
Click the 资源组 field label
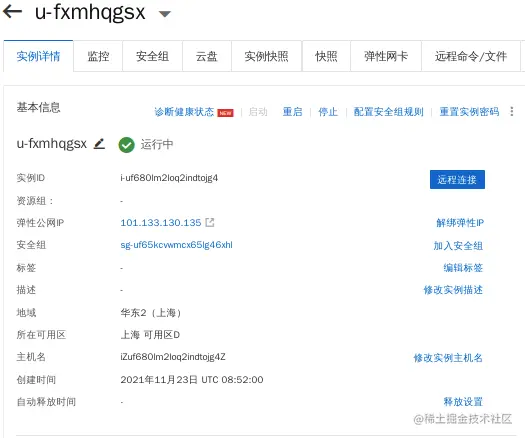coord(35,201)
